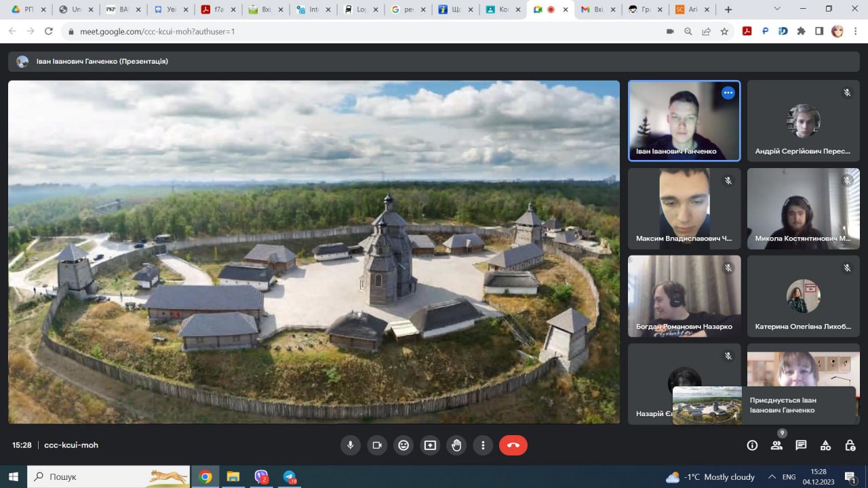Open the three-dot more options menu
The width and height of the screenshot is (868, 488).
pos(483,445)
